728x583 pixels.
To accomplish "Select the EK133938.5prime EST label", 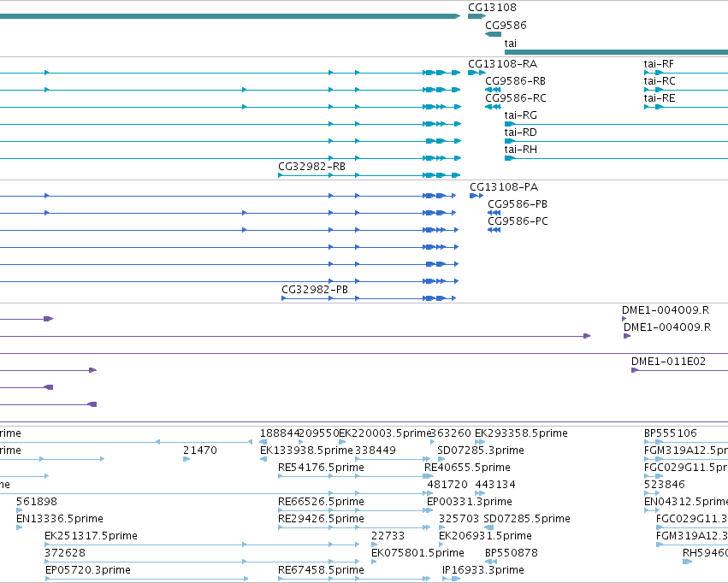I will (306, 450).
